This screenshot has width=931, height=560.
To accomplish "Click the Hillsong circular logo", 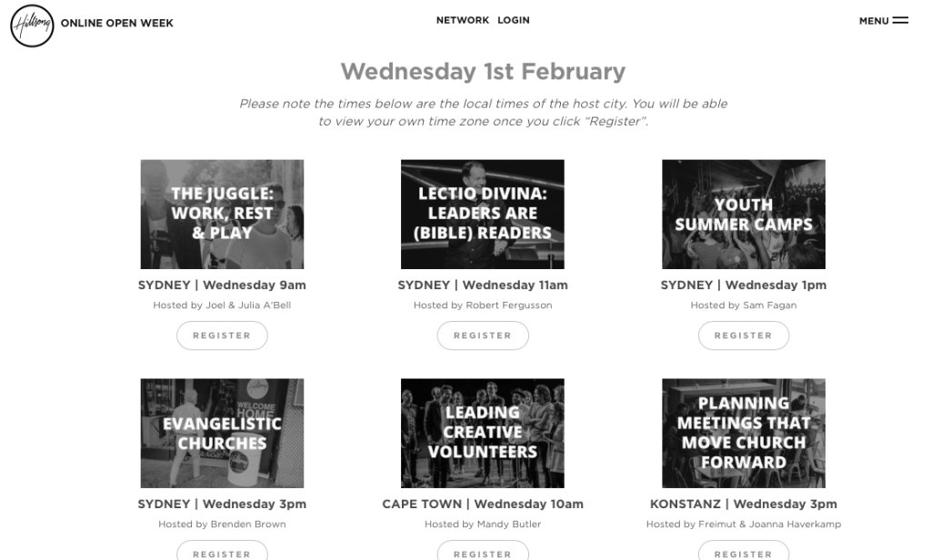I will [32, 25].
